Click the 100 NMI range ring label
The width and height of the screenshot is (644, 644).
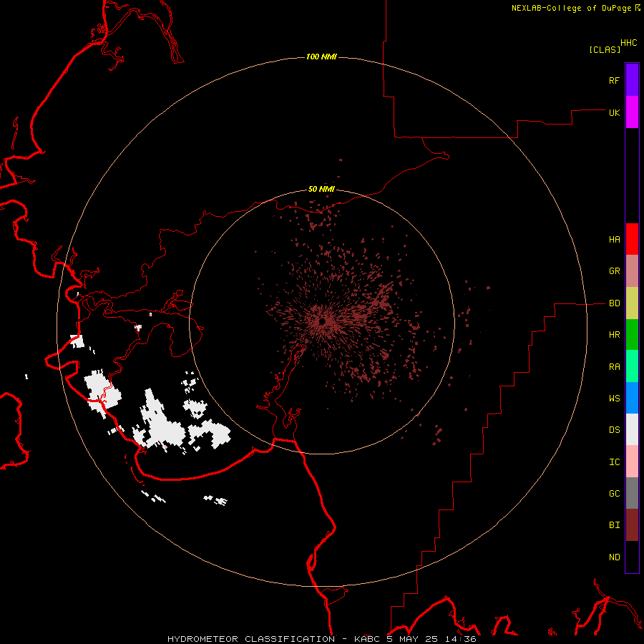click(321, 57)
